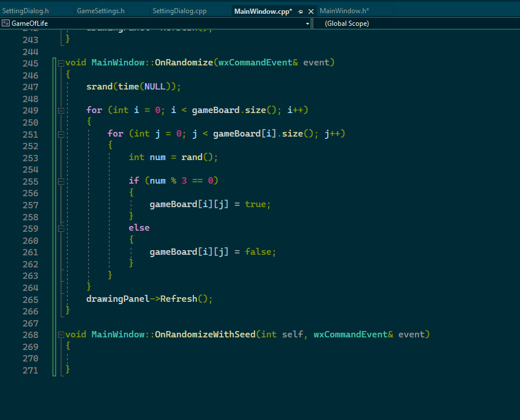The height and width of the screenshot is (420, 520).
Task: Click the C++ file icon beside GameOfLife
Action: click(x=7, y=23)
